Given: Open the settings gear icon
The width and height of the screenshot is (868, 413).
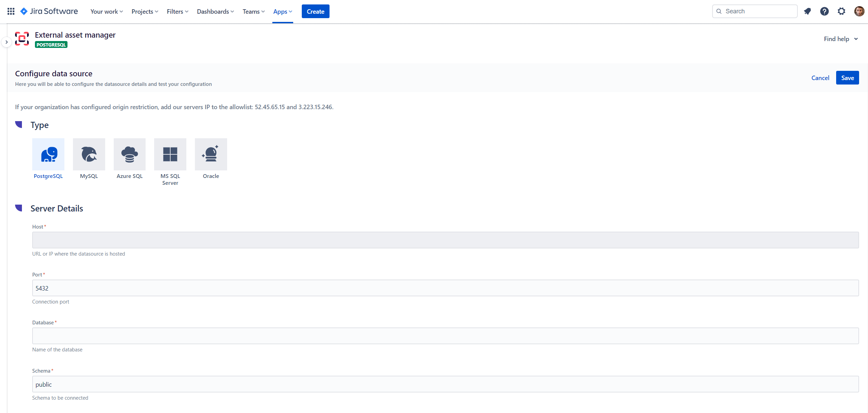Looking at the screenshot, I should (842, 11).
